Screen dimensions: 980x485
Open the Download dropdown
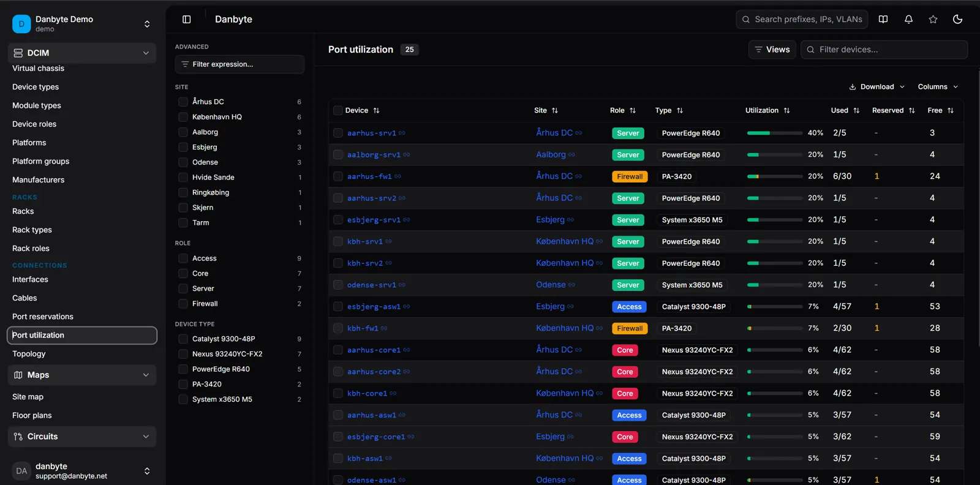(x=877, y=87)
